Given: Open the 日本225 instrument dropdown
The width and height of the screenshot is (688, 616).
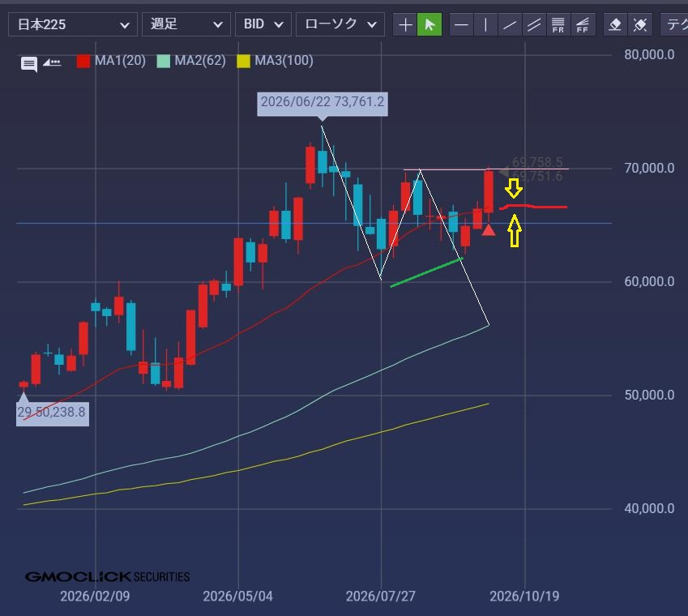Looking at the screenshot, I should click(x=73, y=24).
